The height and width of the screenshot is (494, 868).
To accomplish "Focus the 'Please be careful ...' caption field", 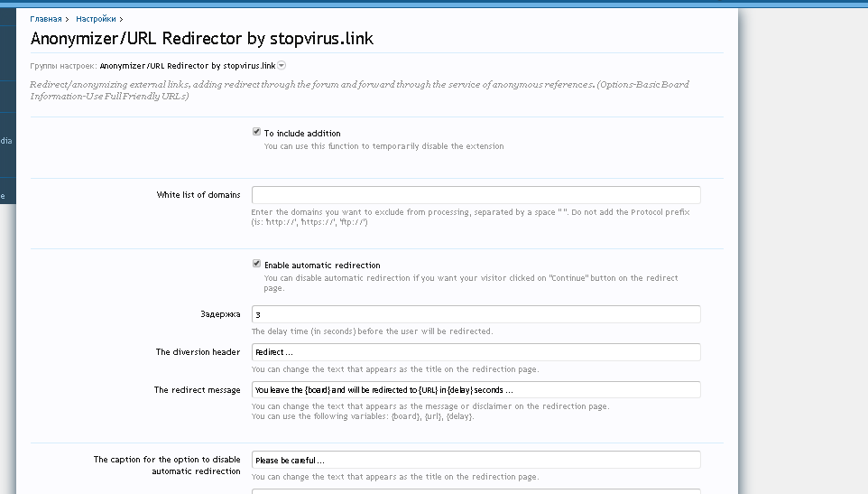I will [476, 460].
